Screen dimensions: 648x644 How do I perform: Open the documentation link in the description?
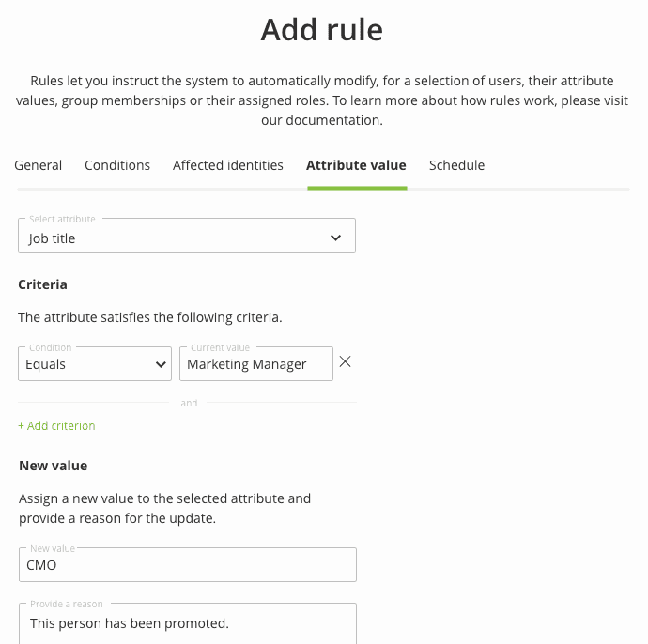[321, 120]
